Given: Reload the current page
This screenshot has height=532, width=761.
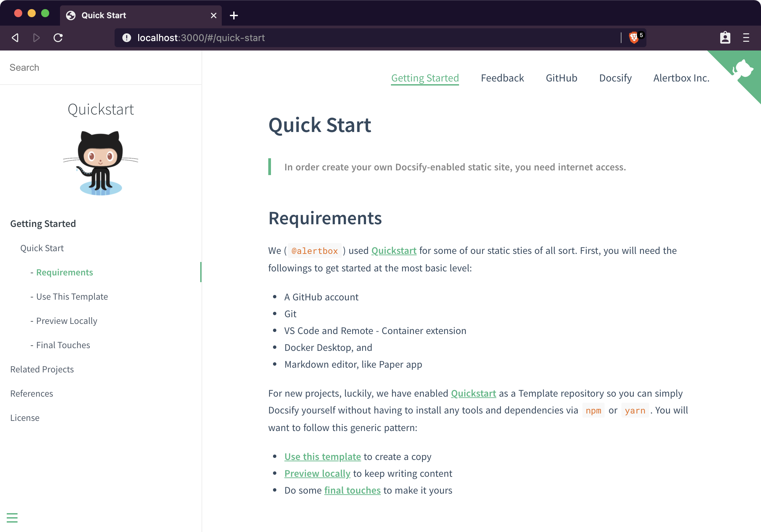Looking at the screenshot, I should (x=58, y=38).
